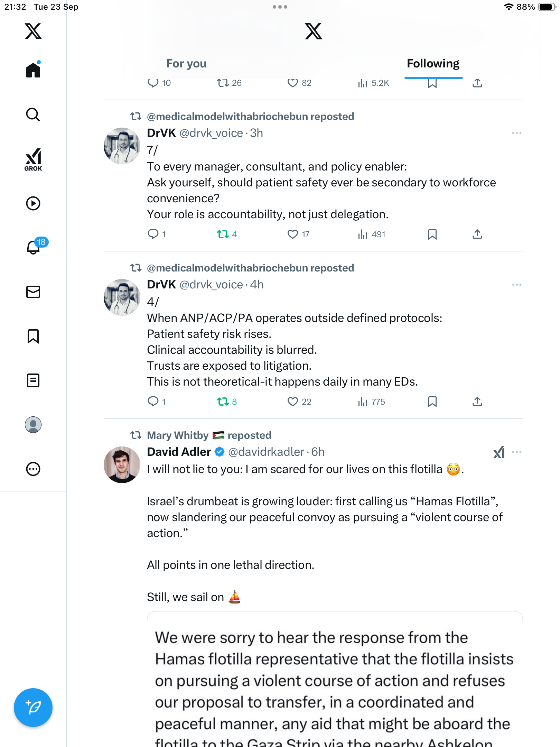Like the DrVK 7/ post

tap(293, 234)
